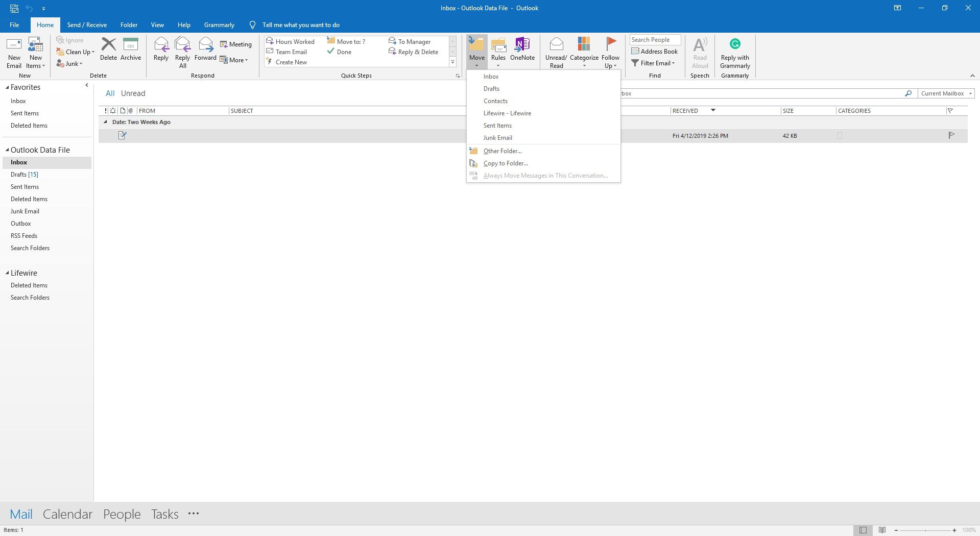Viewport: 980px width, 536px height.
Task: Click the Meeting reply button
Action: (236, 44)
